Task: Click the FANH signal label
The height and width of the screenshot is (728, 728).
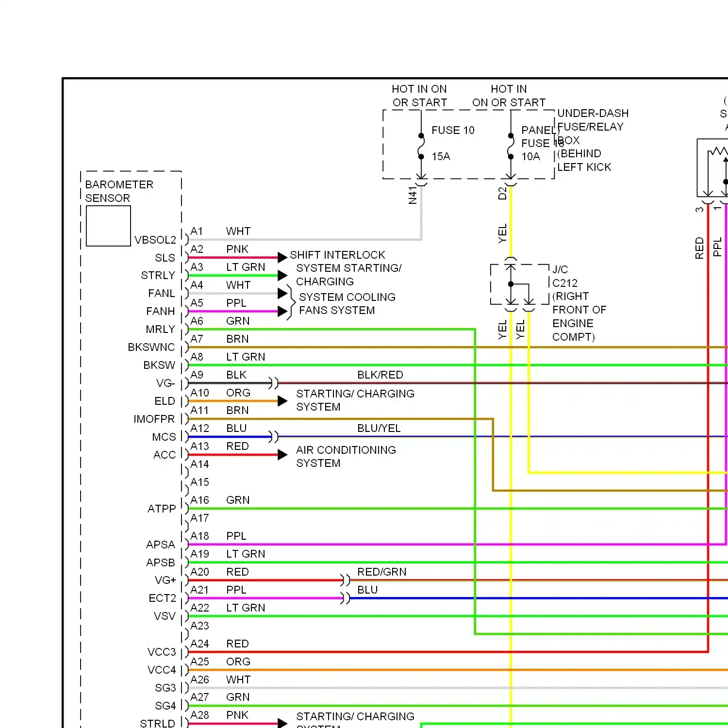Action: (161, 312)
